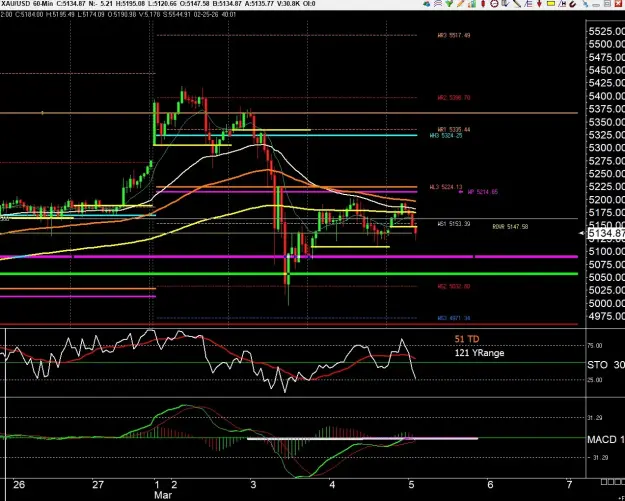Click the blue horizontal lines toolbar icon

(438, 4)
